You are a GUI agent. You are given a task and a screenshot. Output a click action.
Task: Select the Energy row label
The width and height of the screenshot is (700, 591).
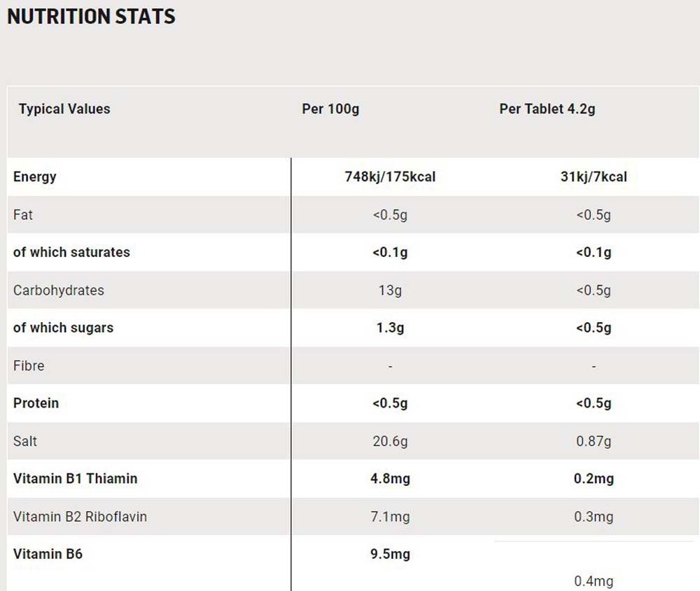(35, 177)
